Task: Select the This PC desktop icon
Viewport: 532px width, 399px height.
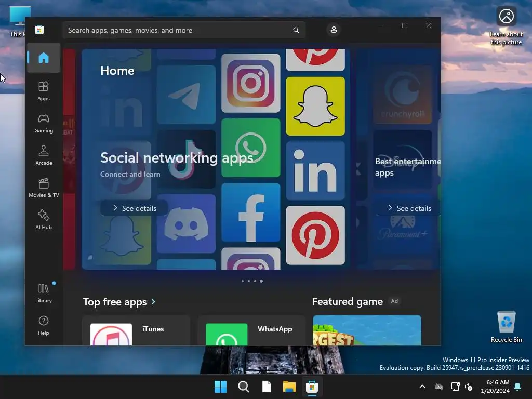Action: [18, 22]
